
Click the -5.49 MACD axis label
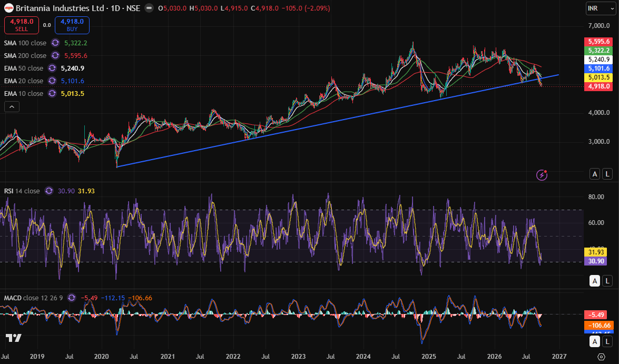click(596, 314)
